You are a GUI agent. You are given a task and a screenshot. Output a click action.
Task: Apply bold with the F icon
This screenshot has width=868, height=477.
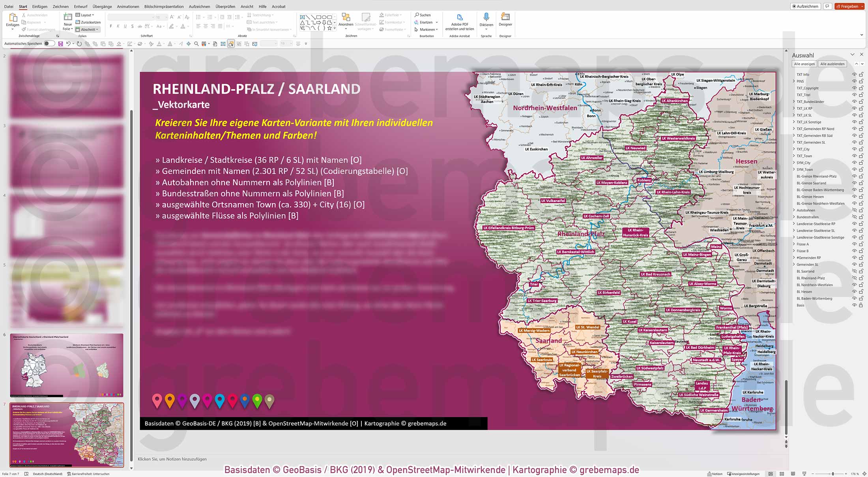coord(112,25)
